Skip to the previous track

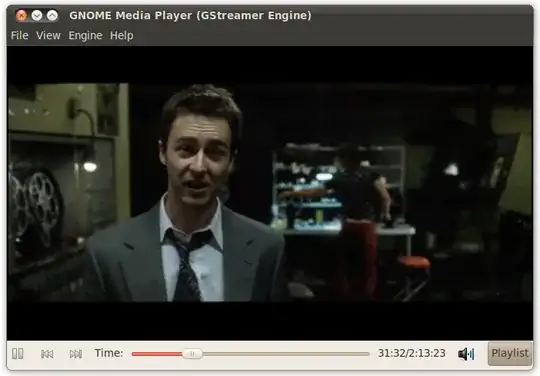tap(47, 354)
